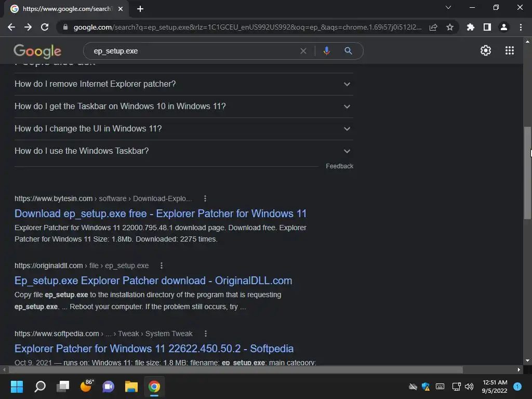Open more options for originaldll.com result

[x=162, y=265]
